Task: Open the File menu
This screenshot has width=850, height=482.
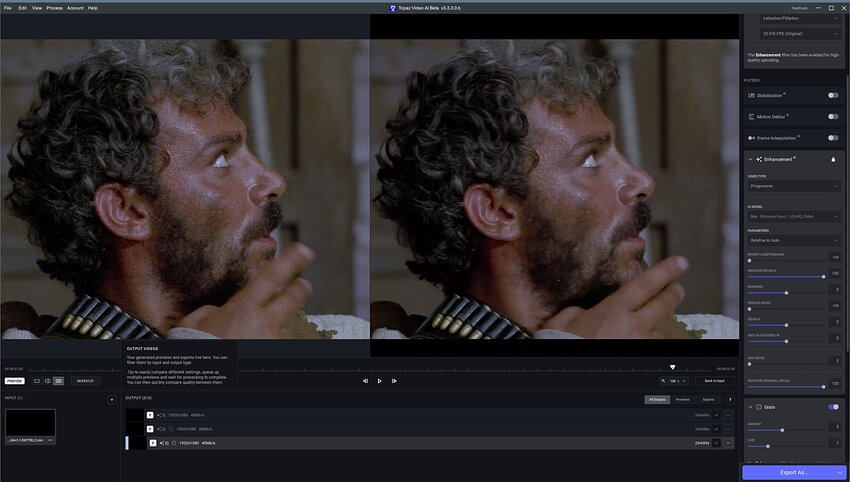Action: (8, 8)
